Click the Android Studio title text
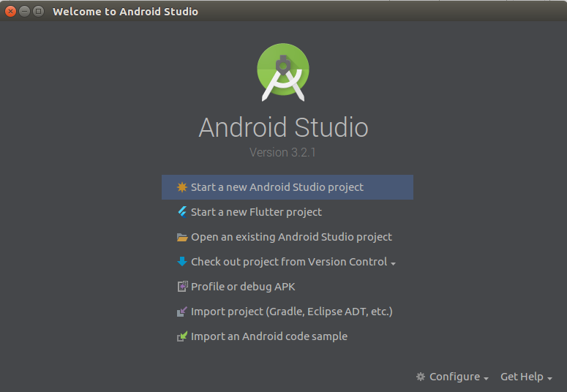Screen dimensions: 567x392 [x=284, y=127]
